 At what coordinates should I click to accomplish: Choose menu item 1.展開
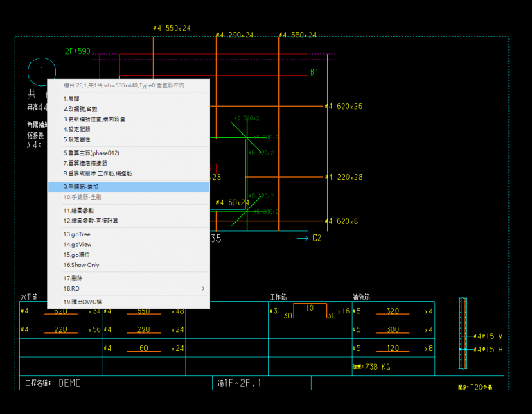[x=129, y=98]
